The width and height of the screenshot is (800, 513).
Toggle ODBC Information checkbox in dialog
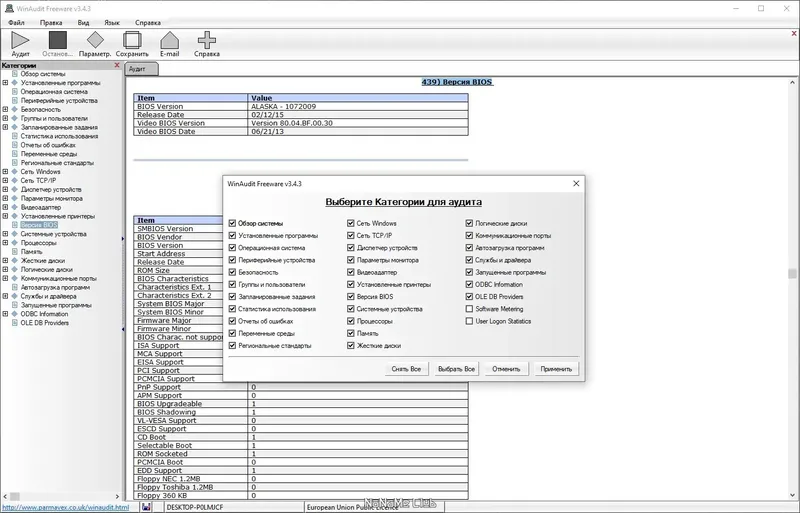[469, 284]
